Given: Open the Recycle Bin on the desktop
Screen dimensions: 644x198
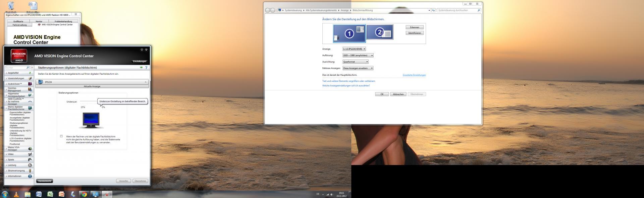Looking at the screenshot, I should point(11,6).
